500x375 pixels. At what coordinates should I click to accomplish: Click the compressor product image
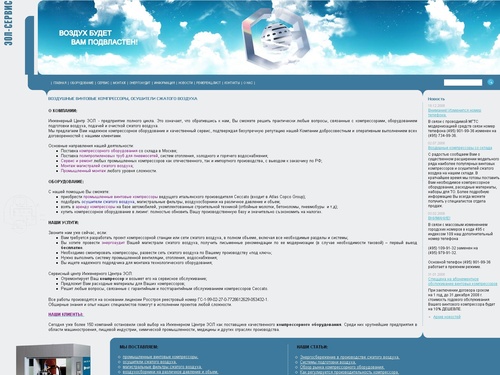pyautogui.click(x=53, y=360)
